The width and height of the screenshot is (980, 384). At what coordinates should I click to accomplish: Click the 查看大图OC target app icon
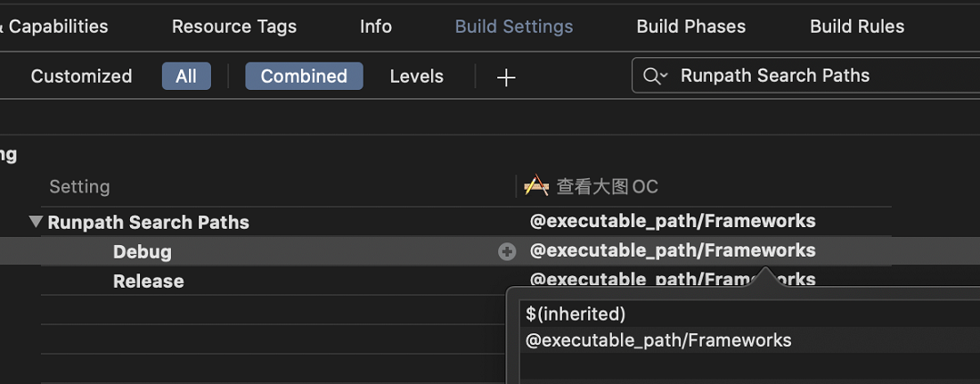click(x=536, y=185)
